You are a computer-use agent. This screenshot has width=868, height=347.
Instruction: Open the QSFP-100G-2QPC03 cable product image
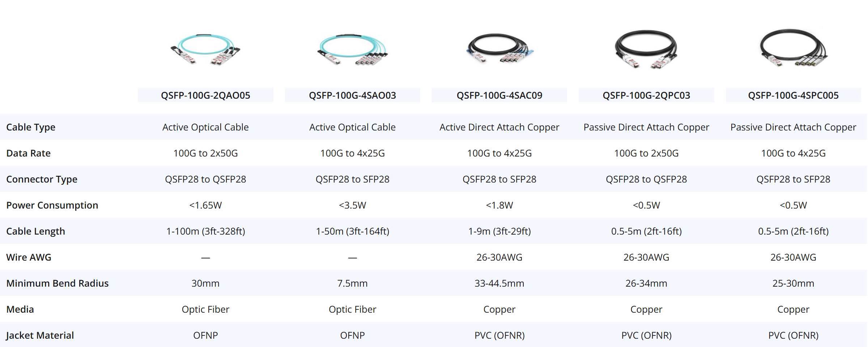(x=646, y=50)
